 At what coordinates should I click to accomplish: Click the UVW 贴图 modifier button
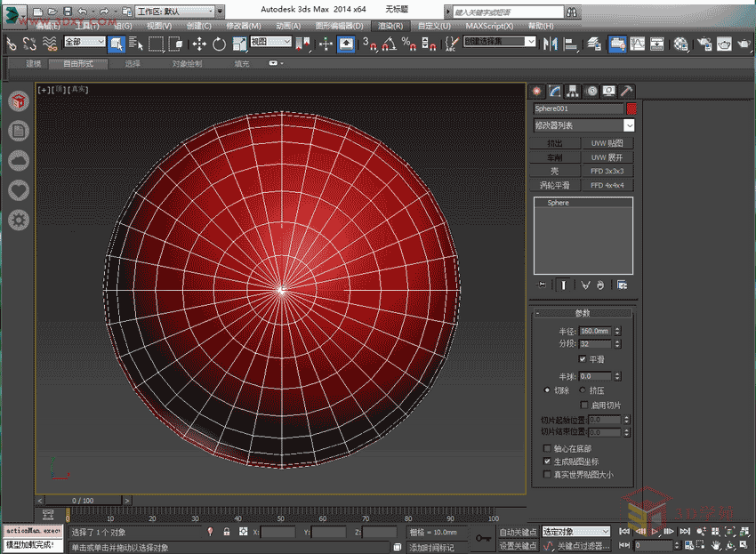(607, 142)
